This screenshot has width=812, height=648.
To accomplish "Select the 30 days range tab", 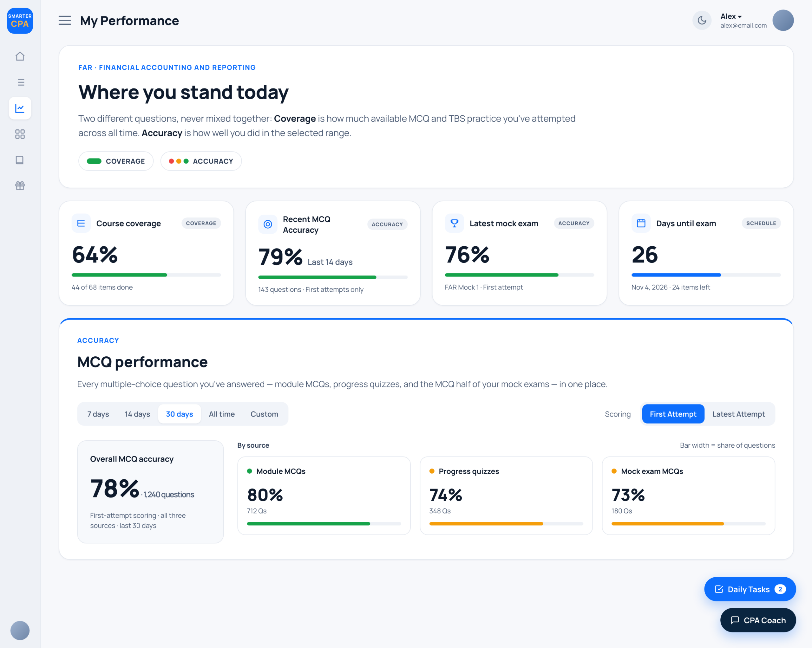I will 179,414.
